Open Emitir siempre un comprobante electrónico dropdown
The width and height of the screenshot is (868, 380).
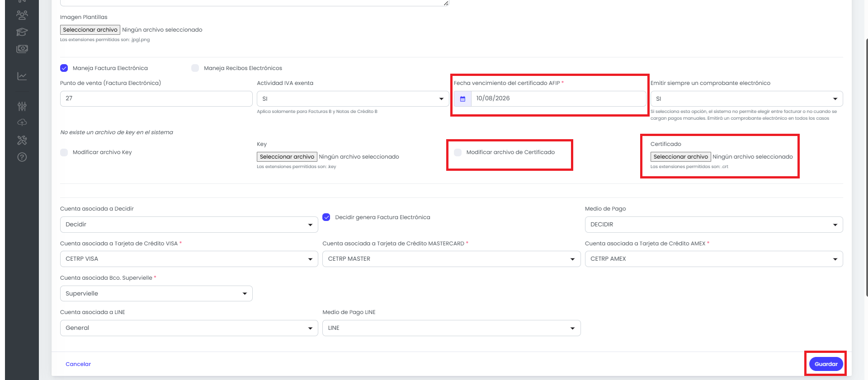point(746,99)
